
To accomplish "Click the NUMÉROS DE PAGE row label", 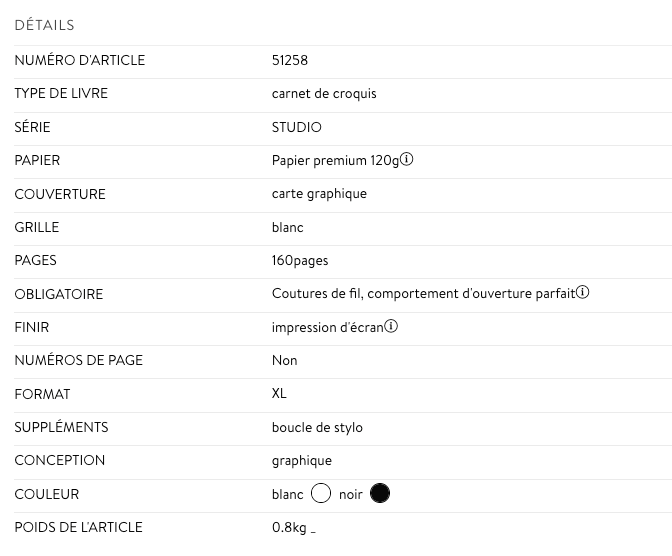I will pyautogui.click(x=79, y=360).
